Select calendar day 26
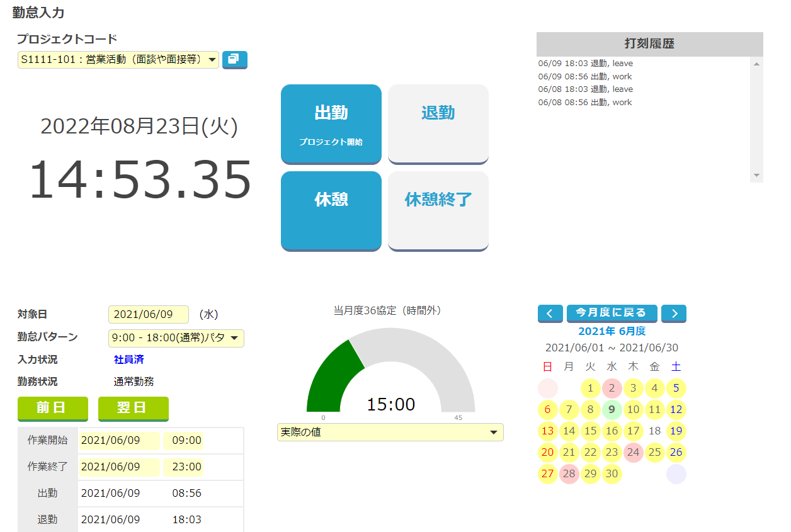Viewport: 791px width, 532px height. pos(676,453)
